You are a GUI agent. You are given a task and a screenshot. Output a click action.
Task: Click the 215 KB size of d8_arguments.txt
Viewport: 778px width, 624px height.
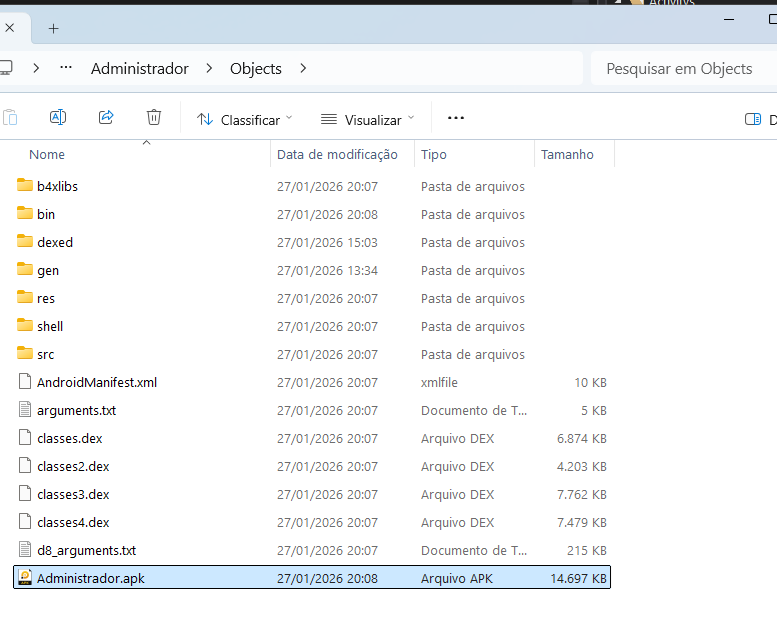(x=587, y=551)
